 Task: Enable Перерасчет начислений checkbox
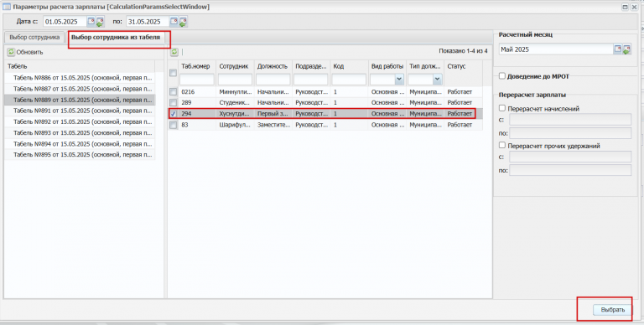pos(502,108)
